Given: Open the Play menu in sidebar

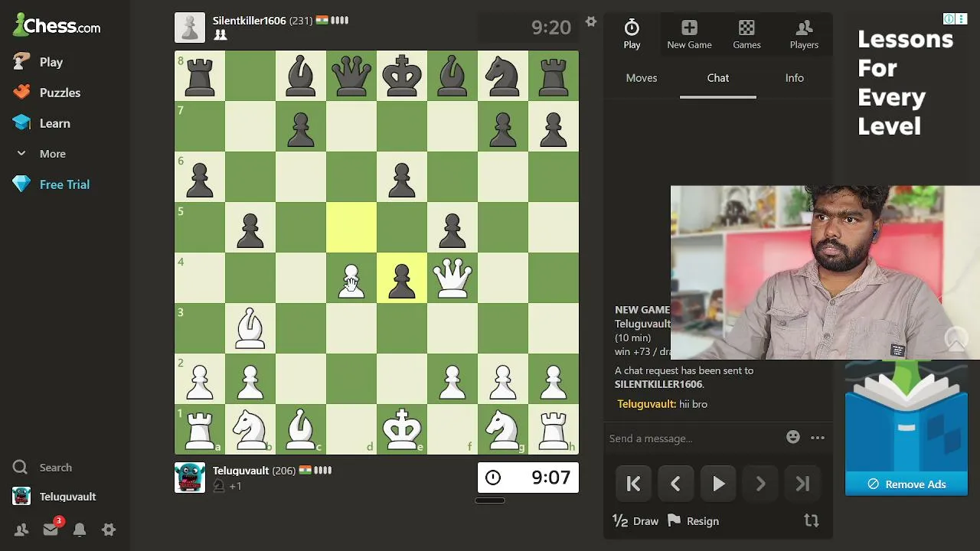Looking at the screenshot, I should [51, 62].
